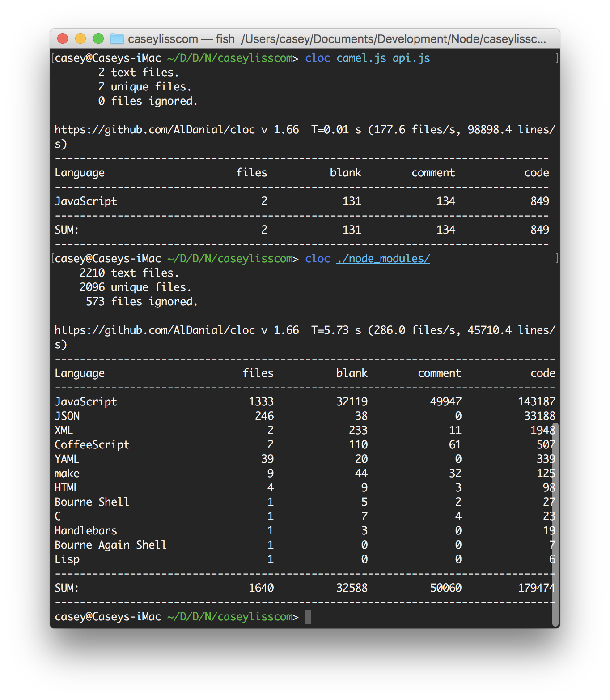Click the '0 files ignored.' line
The height and width of the screenshot is (700, 610).
pos(148,101)
